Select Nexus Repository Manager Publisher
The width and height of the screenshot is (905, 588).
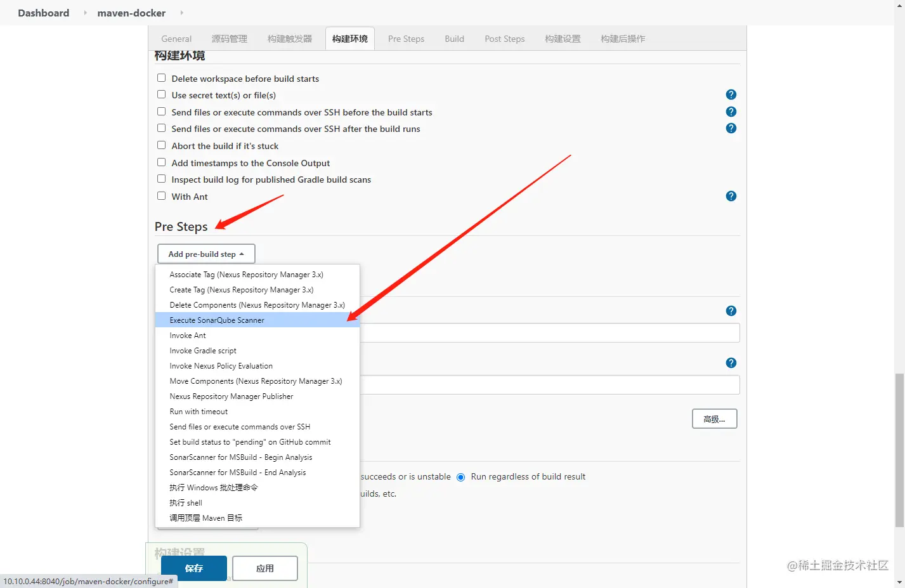pos(257,396)
